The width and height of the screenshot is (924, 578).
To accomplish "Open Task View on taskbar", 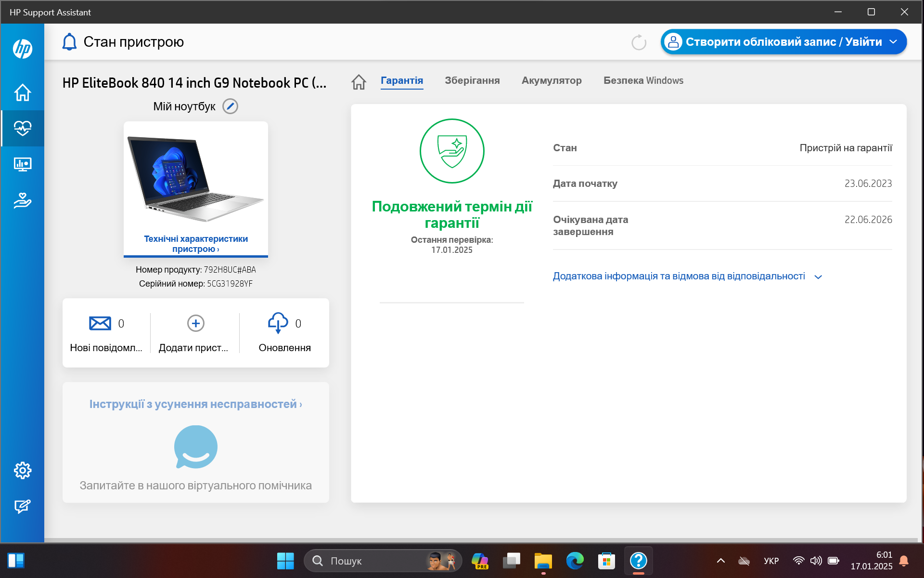I will click(x=512, y=561).
